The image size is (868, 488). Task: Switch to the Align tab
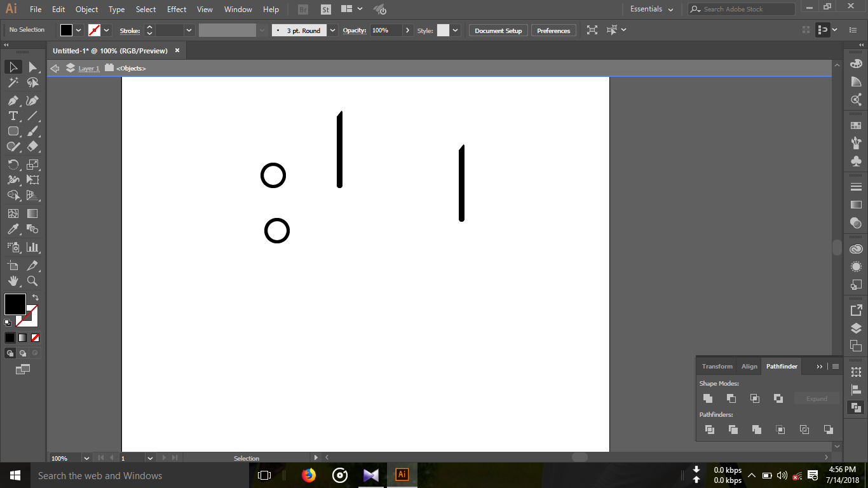coord(749,366)
